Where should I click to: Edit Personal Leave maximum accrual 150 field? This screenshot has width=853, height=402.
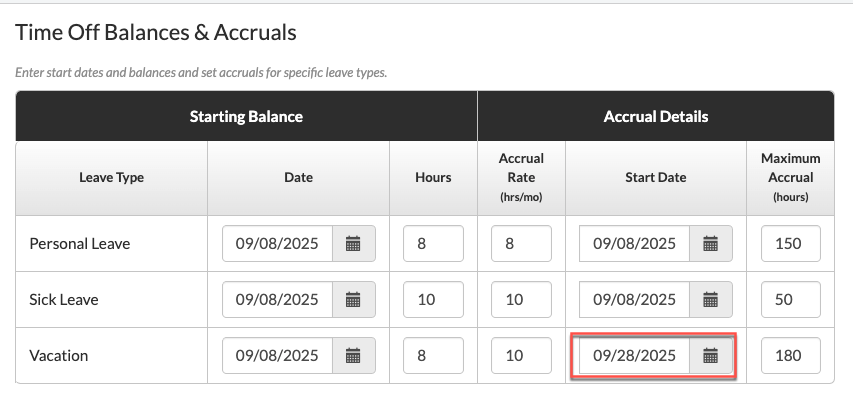tap(790, 244)
